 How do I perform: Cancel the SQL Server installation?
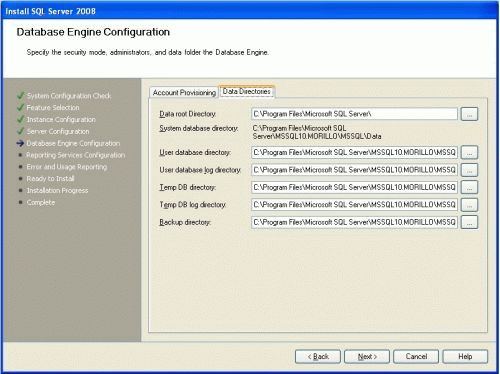click(x=416, y=357)
